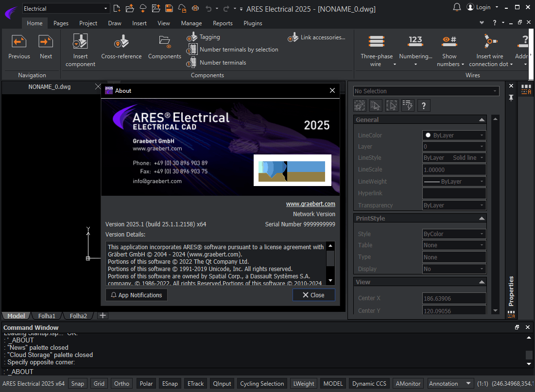Image resolution: width=535 pixels, height=392 pixels.
Task: Collapse the General section
Action: pos(482,120)
